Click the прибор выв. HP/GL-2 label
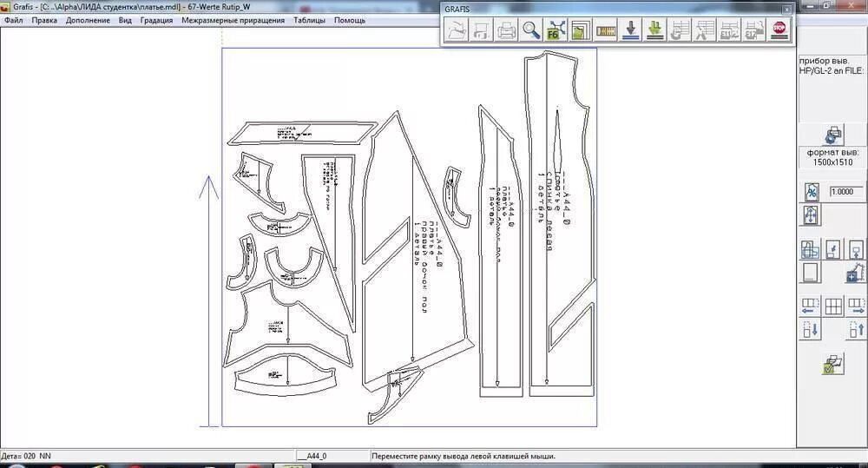Viewport: 868px width, 468px height. pos(831,66)
